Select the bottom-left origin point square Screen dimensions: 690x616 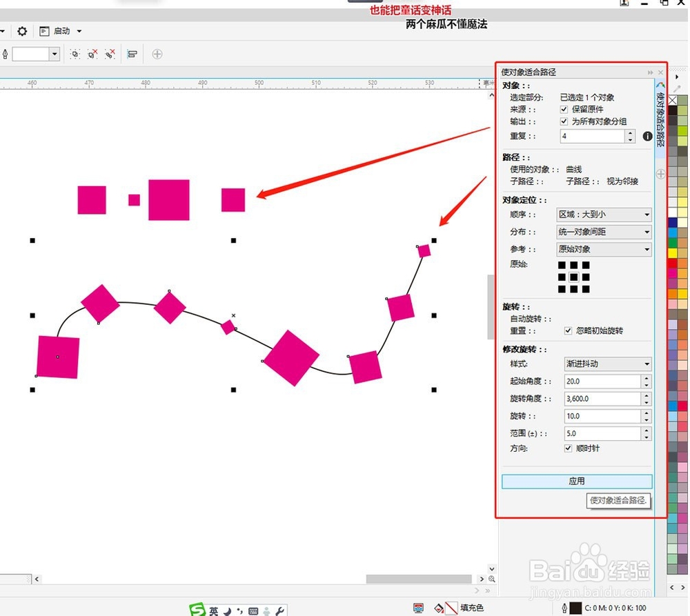(x=562, y=289)
